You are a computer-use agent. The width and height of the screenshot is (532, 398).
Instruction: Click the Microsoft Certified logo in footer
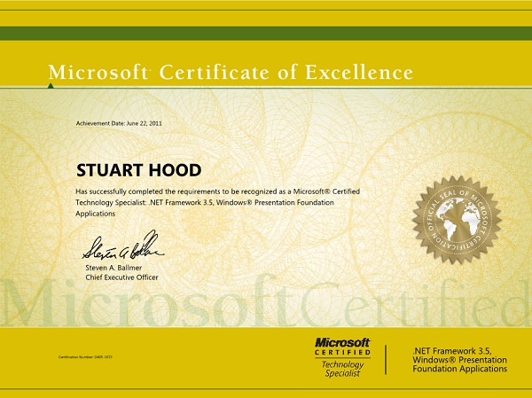tap(342, 347)
